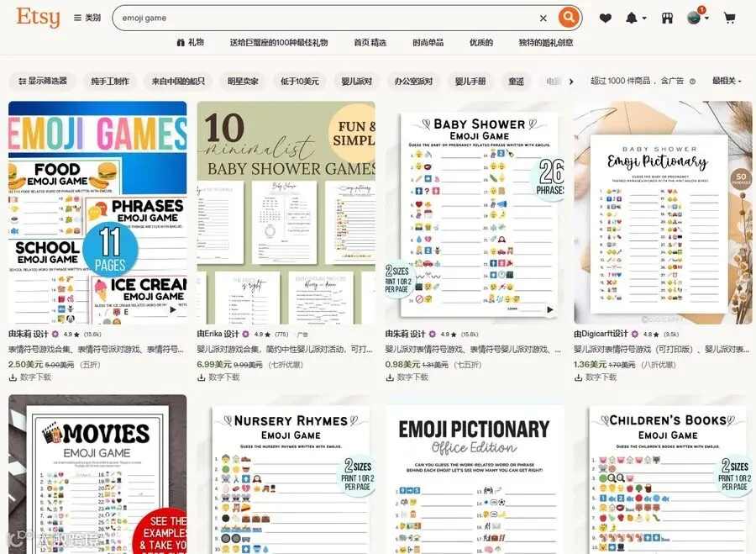
Task: Open notifications bell dropdown
Action: pyautogui.click(x=635, y=18)
